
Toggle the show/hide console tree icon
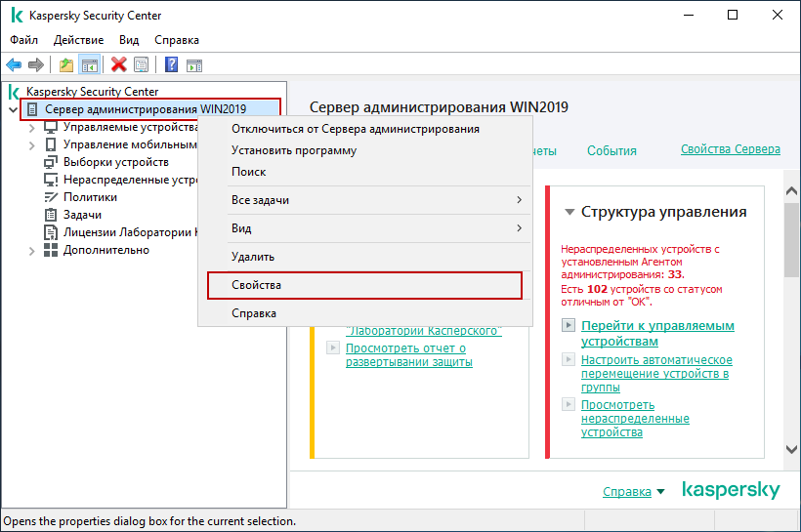[90, 64]
